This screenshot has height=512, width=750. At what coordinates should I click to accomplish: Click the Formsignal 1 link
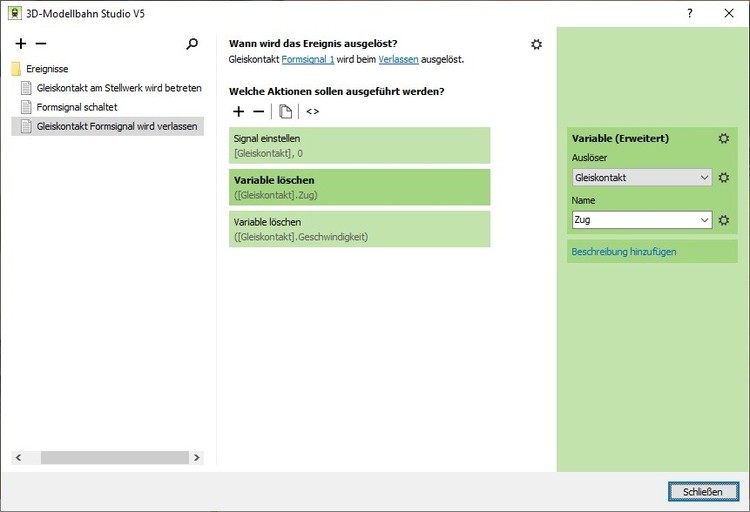(308, 60)
